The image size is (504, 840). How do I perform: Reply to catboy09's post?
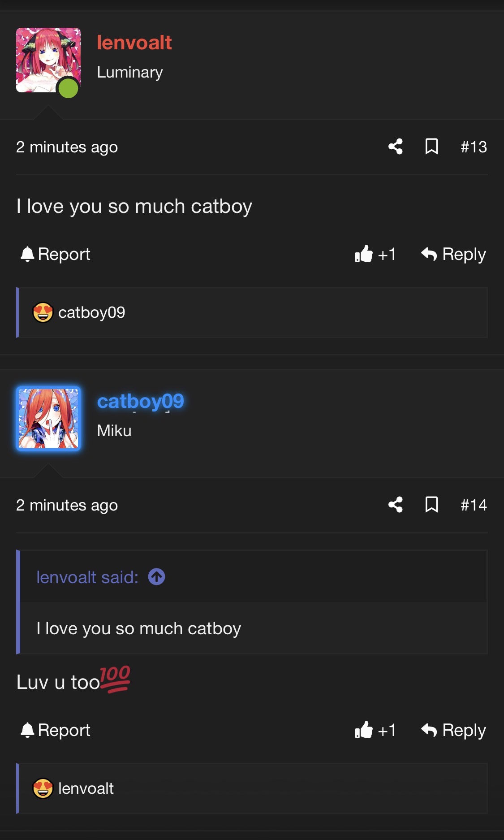[453, 730]
